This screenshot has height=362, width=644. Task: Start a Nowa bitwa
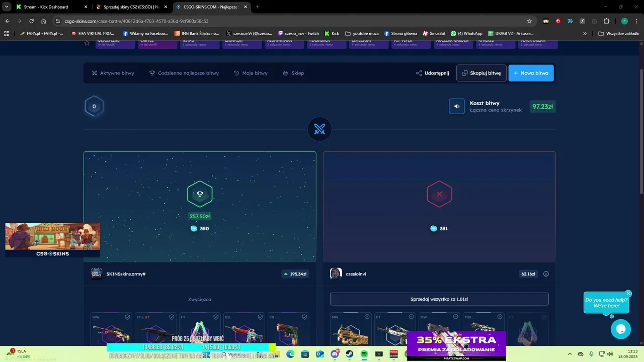click(531, 73)
